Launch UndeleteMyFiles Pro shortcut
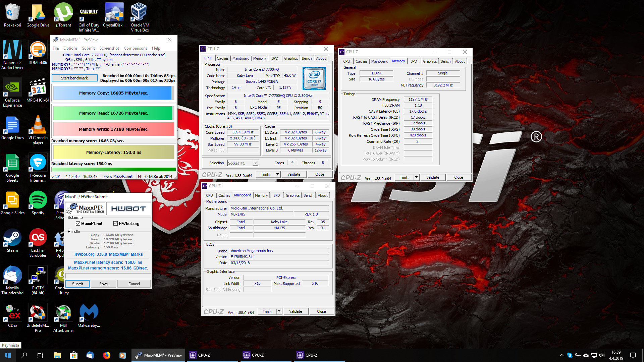The height and width of the screenshot is (362, 644). [38, 318]
